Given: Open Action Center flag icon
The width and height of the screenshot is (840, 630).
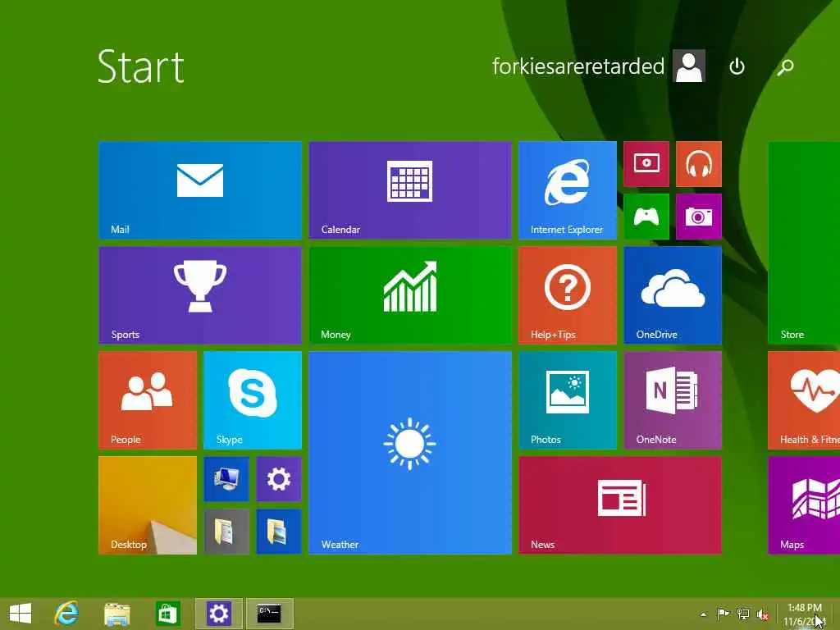Looking at the screenshot, I should coord(723,614).
